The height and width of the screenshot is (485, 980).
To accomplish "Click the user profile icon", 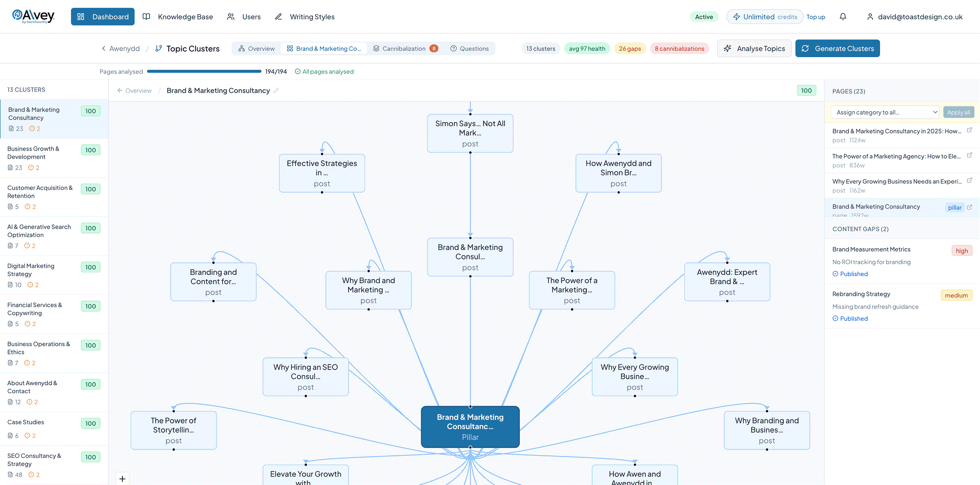I will coord(870,16).
